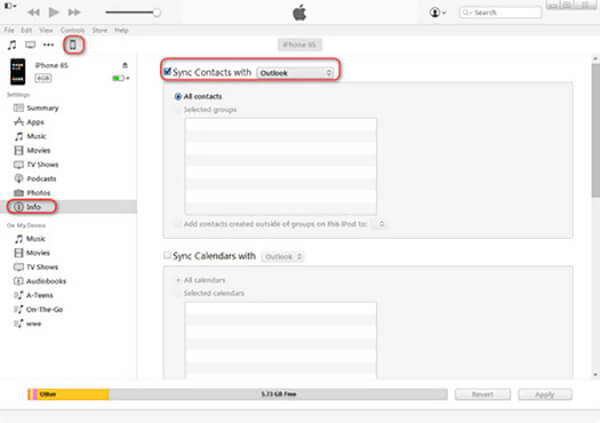Click the iPhone device thumbnail image
600x423 pixels.
click(18, 72)
